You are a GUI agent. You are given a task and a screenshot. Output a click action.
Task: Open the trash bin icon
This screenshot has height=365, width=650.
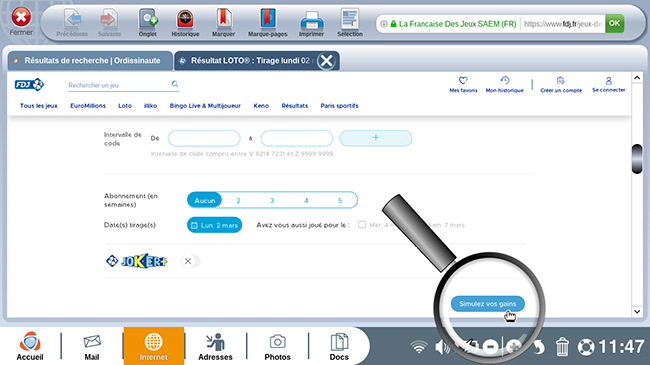click(562, 347)
